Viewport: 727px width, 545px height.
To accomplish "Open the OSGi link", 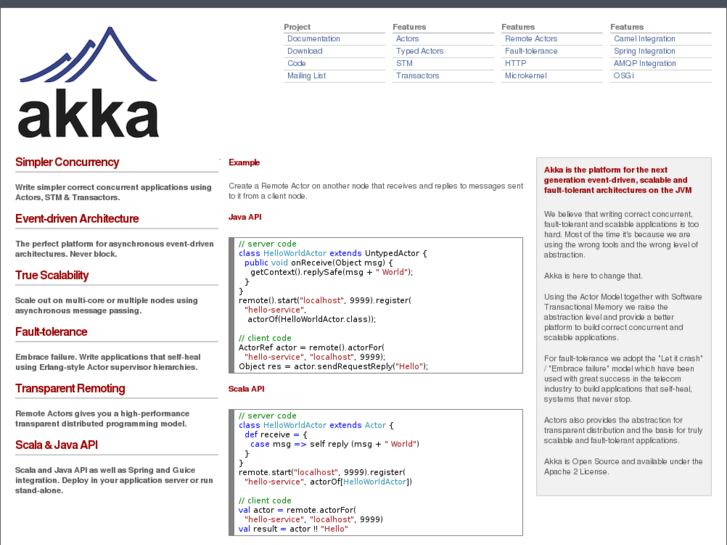I will pos(624,76).
